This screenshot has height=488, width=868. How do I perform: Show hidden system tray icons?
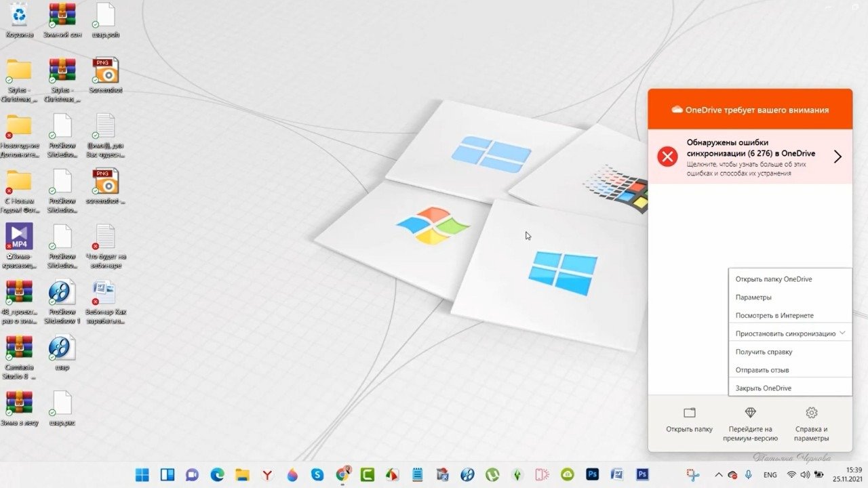click(718, 475)
